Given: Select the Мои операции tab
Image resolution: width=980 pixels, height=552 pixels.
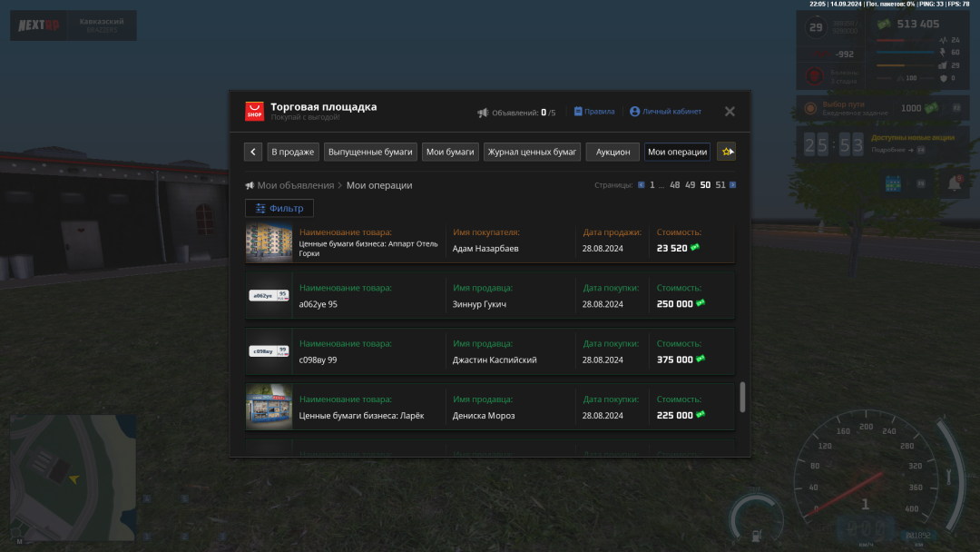Looking at the screenshot, I should pos(678,152).
